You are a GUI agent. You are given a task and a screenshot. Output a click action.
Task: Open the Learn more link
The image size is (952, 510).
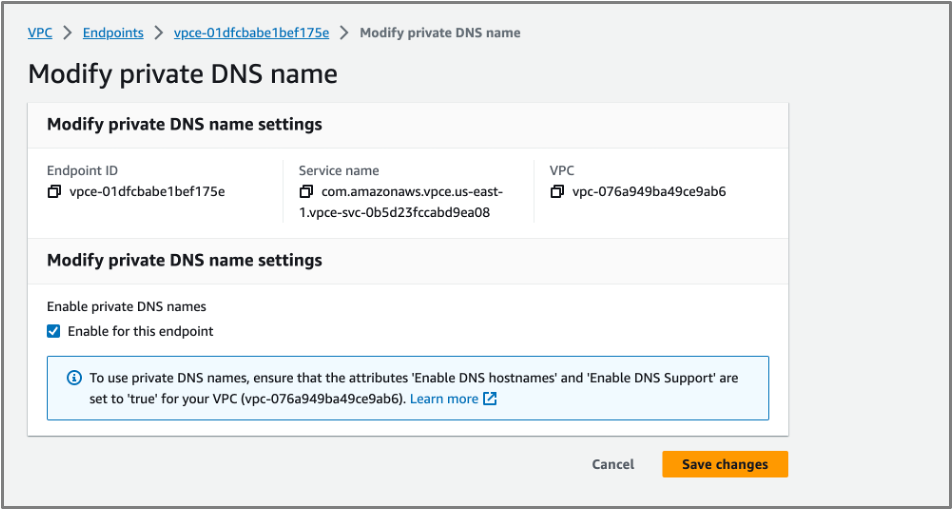click(444, 399)
